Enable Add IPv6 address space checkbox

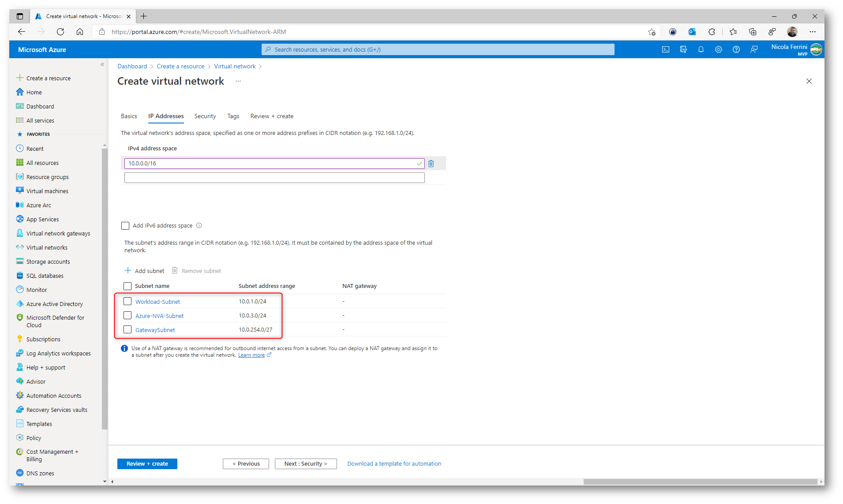pos(125,226)
